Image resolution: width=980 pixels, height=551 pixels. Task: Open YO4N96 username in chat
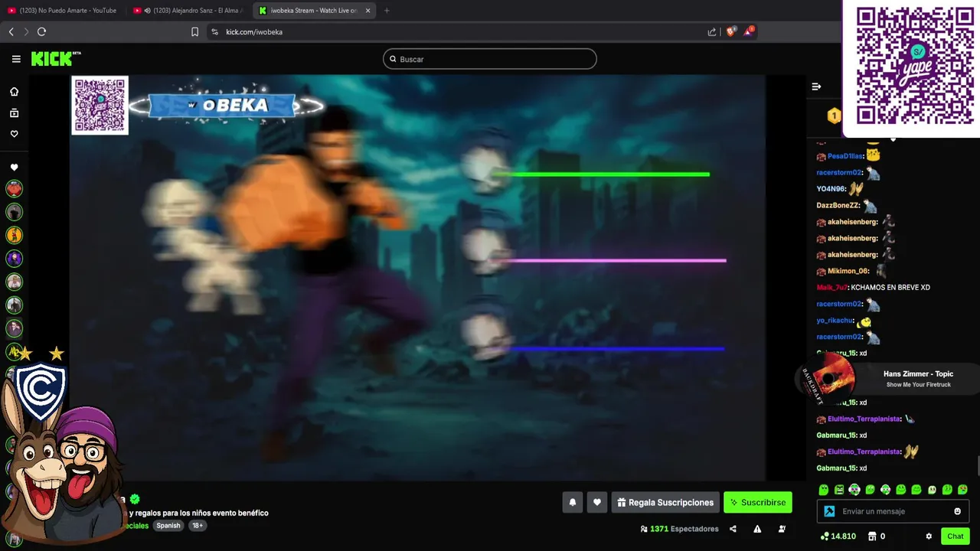click(x=831, y=189)
